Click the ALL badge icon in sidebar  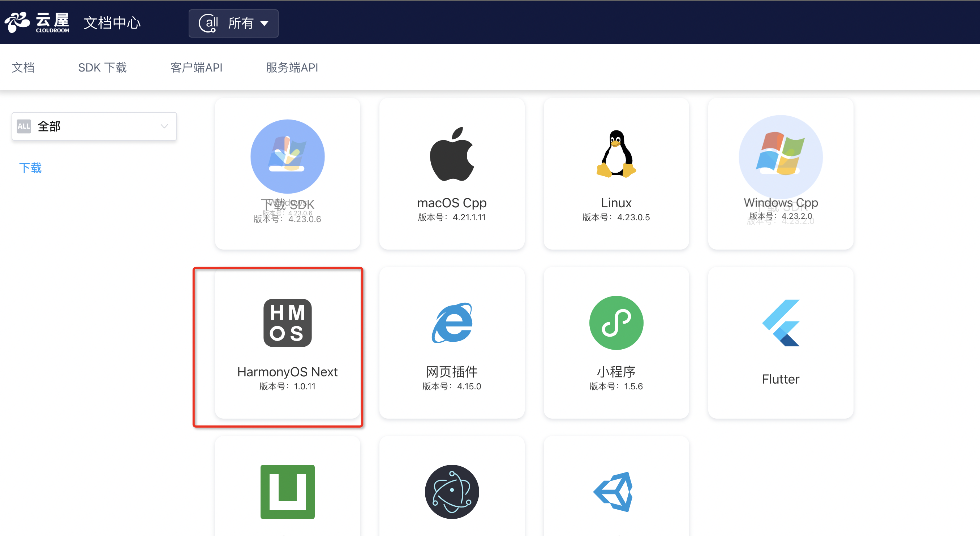[23, 126]
